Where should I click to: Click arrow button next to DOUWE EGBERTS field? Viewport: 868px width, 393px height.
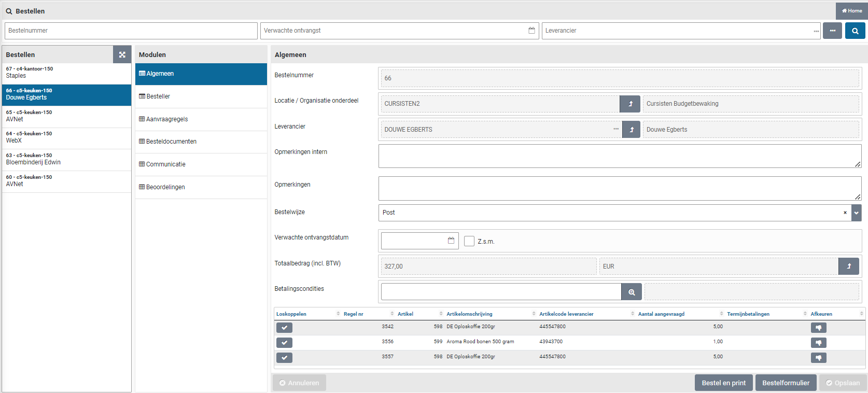click(x=631, y=130)
